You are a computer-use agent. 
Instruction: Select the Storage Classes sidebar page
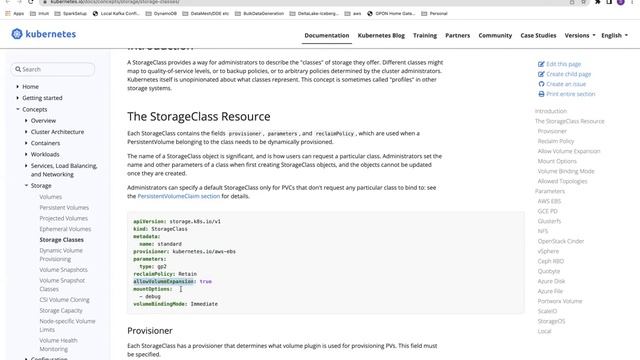(61, 240)
